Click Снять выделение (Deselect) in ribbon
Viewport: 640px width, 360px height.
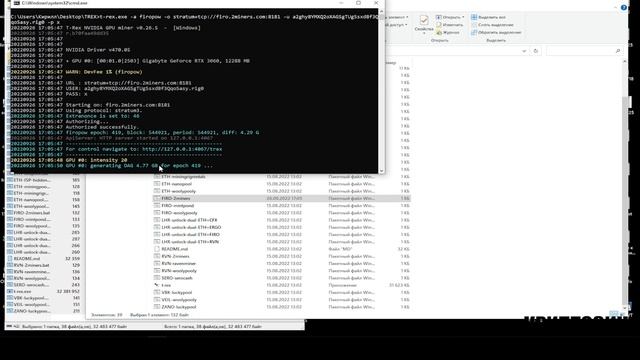[493, 25]
